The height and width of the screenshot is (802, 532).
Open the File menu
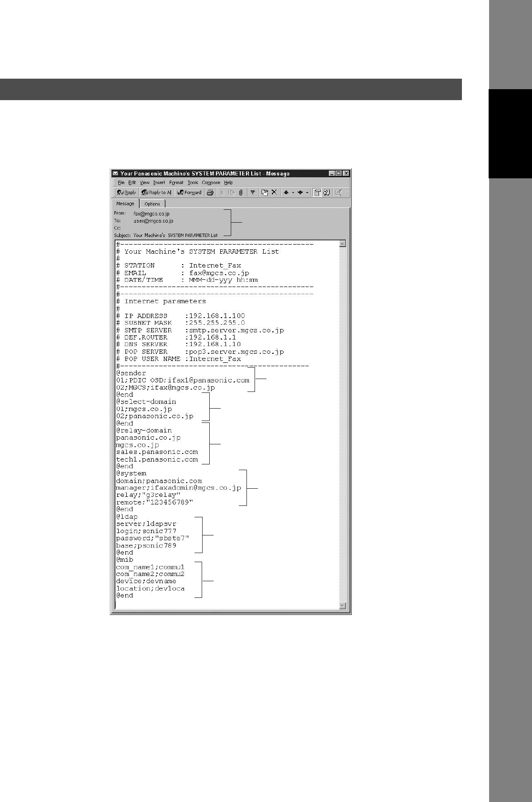coord(121,183)
